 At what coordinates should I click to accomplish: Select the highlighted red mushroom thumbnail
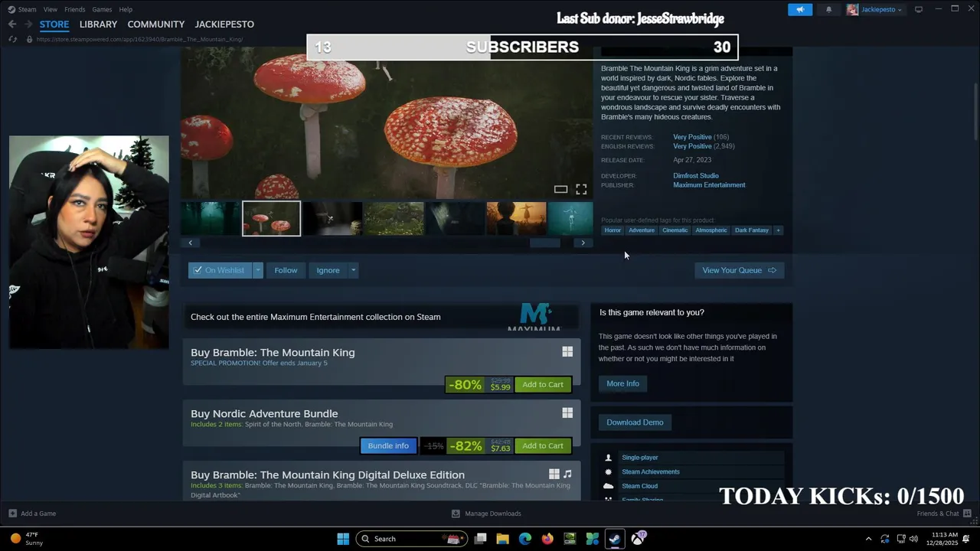point(272,219)
